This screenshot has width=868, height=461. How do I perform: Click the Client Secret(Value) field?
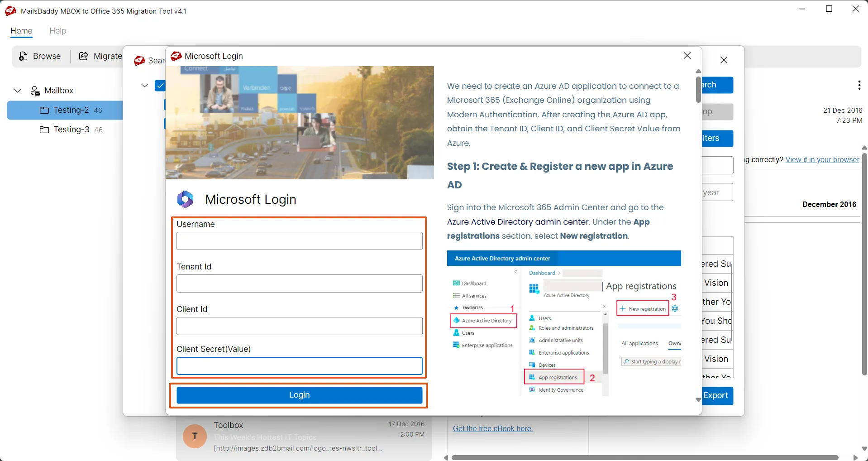(x=299, y=366)
